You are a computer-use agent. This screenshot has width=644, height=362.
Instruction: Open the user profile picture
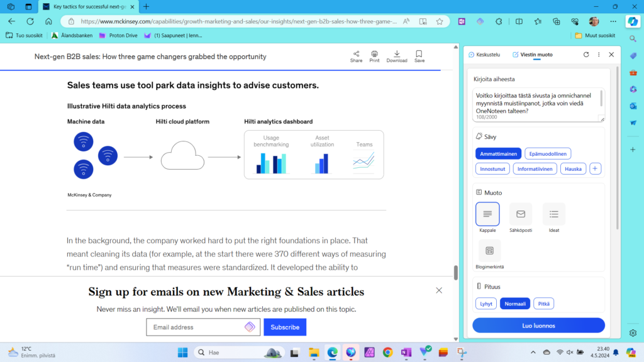pos(594,21)
